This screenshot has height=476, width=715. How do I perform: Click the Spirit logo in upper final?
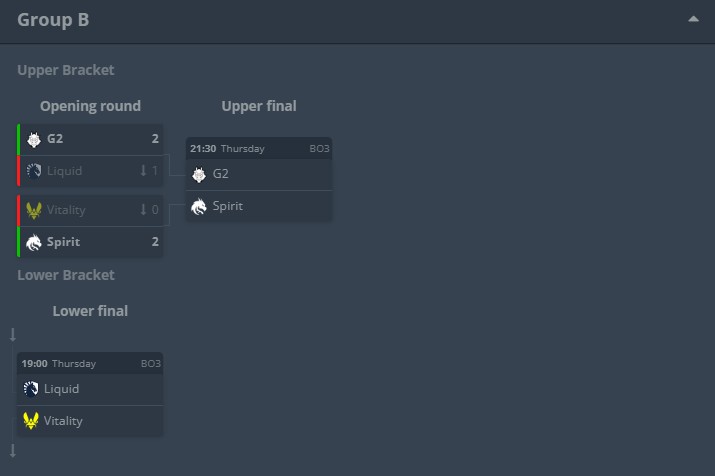click(199, 206)
